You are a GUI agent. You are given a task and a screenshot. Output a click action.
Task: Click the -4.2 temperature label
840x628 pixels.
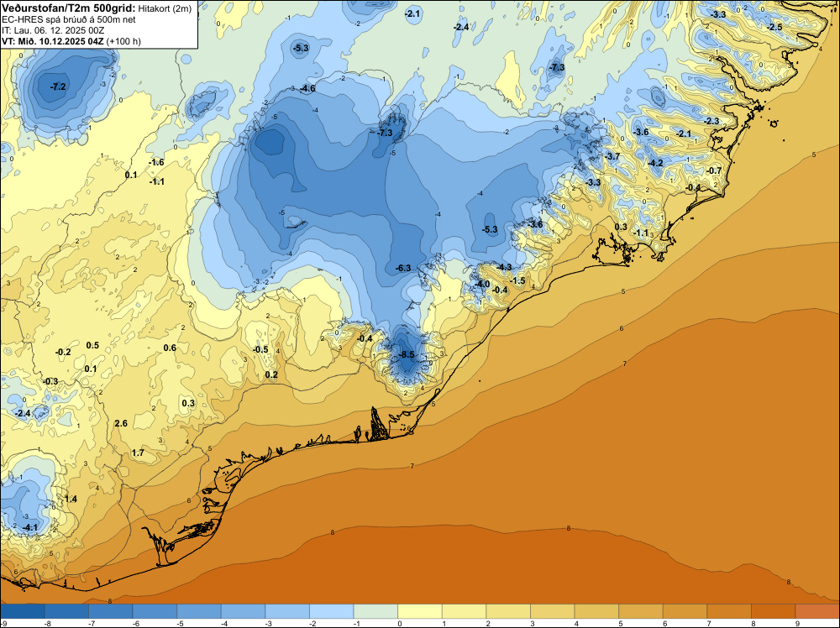655,163
